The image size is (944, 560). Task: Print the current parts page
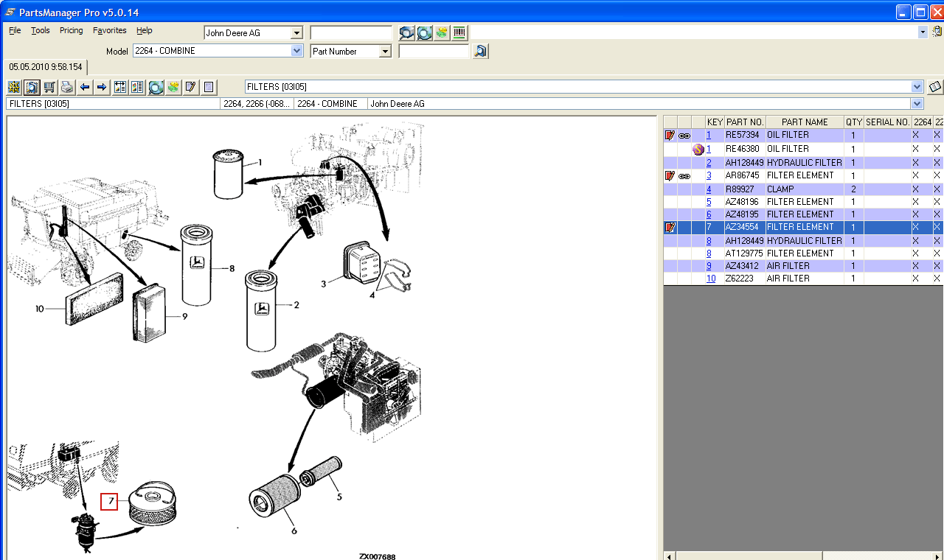click(x=67, y=87)
